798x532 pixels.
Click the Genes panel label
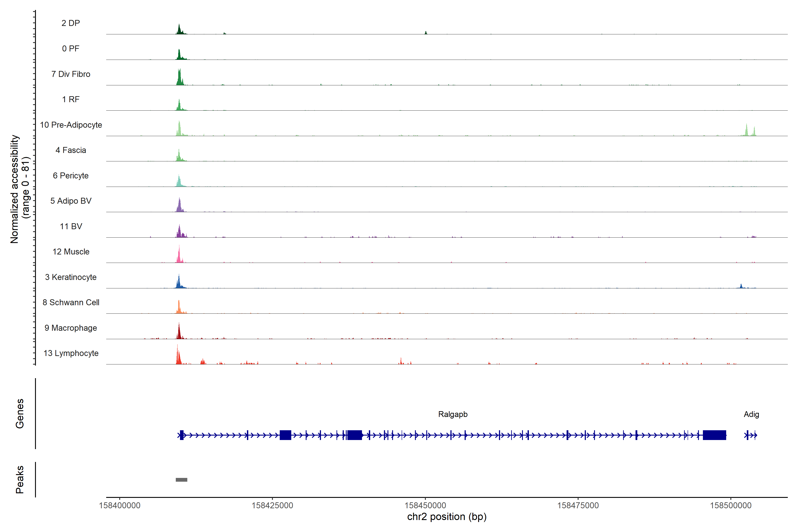click(20, 414)
